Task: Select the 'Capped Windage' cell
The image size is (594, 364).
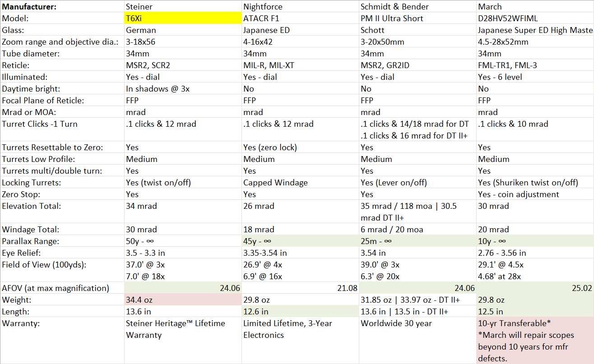Action: (x=301, y=183)
